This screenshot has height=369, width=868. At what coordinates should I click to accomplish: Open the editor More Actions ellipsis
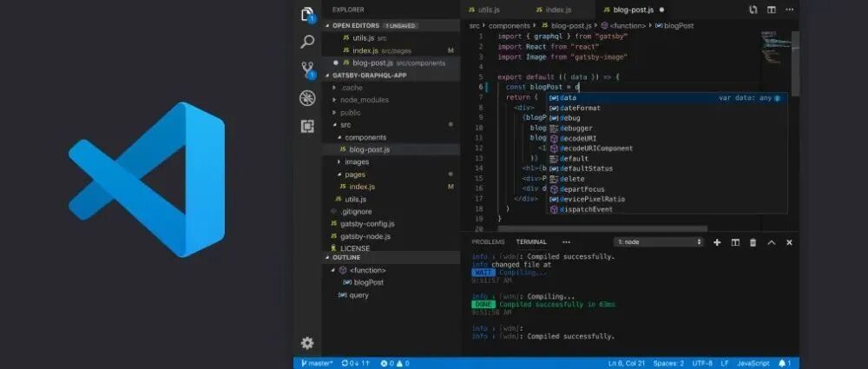790,10
